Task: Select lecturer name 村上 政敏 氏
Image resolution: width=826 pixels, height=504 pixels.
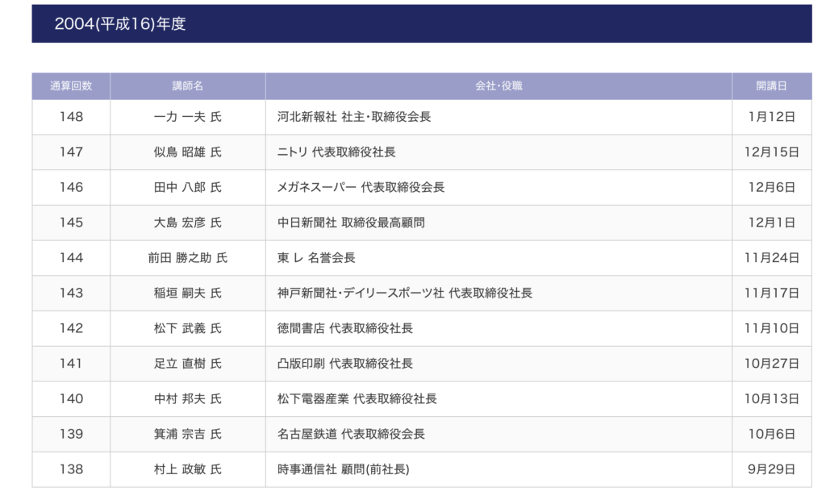Action: tap(187, 470)
